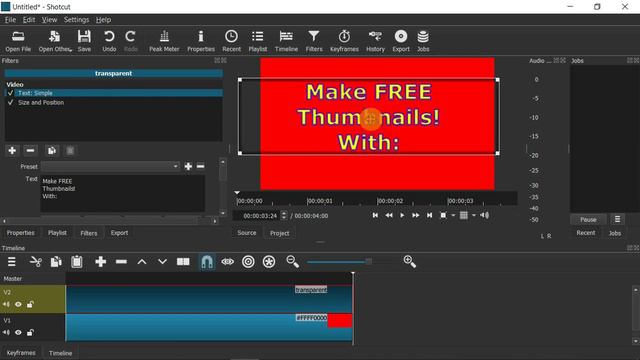Toggle scrub while dragging eye icon
640x360 pixels.
coord(228,262)
